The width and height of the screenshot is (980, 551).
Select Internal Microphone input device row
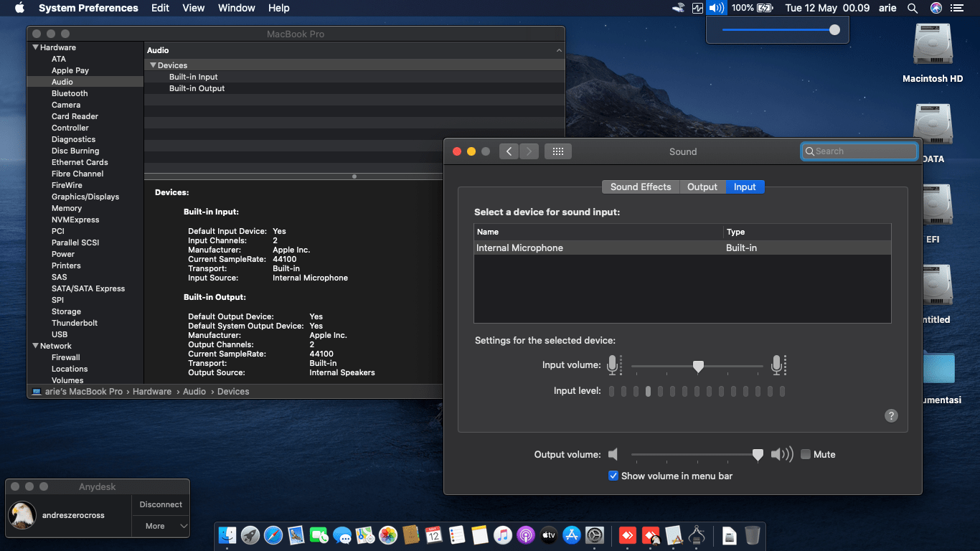tap(682, 248)
